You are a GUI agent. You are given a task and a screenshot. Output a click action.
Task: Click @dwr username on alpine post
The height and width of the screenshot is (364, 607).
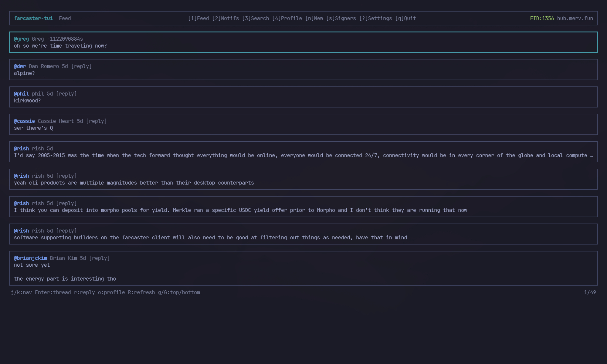click(20, 66)
